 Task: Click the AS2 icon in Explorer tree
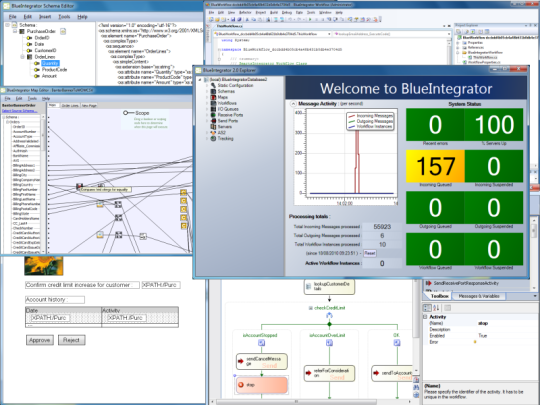coord(213,133)
